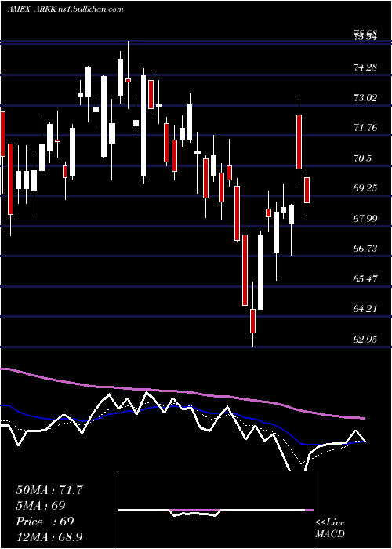Click the 5MA : 69 readout
The height and width of the screenshot is (549, 392).
(41, 506)
